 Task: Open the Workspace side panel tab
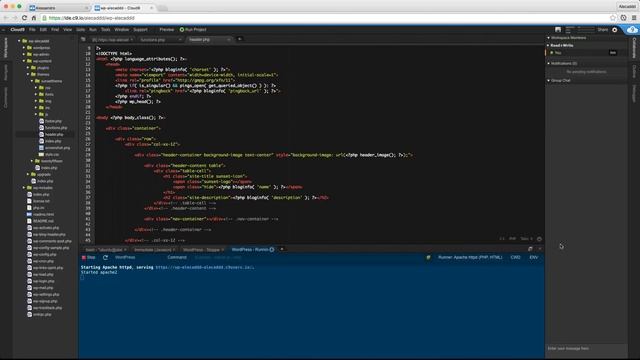[6, 48]
